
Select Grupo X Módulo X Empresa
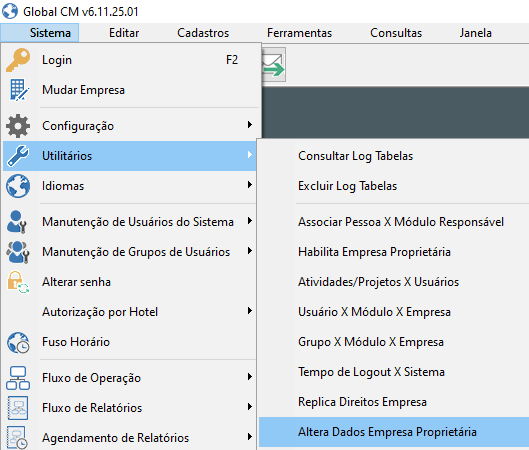point(394,342)
